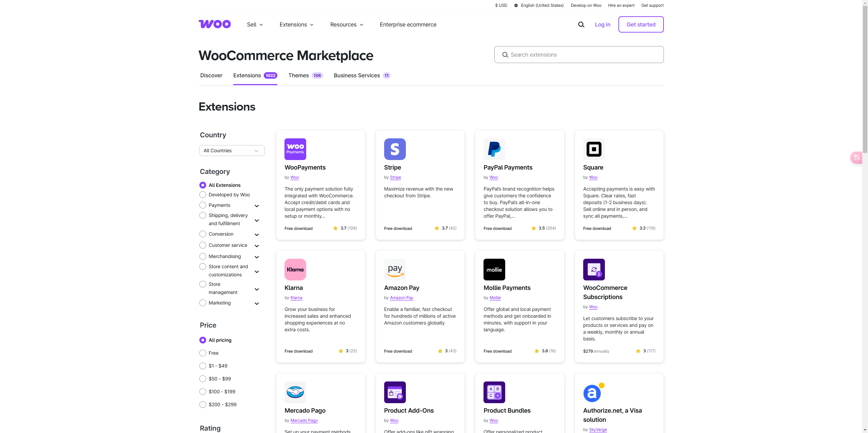Click the star rating on Klarna card
This screenshot has width=868, height=433.
click(348, 351)
